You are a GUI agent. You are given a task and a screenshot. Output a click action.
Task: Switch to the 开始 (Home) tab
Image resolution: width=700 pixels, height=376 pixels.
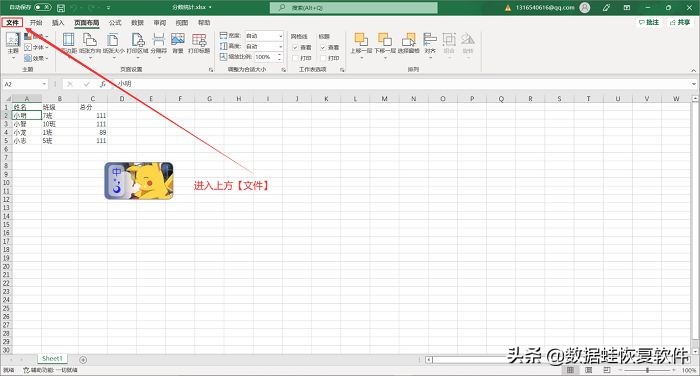click(36, 22)
